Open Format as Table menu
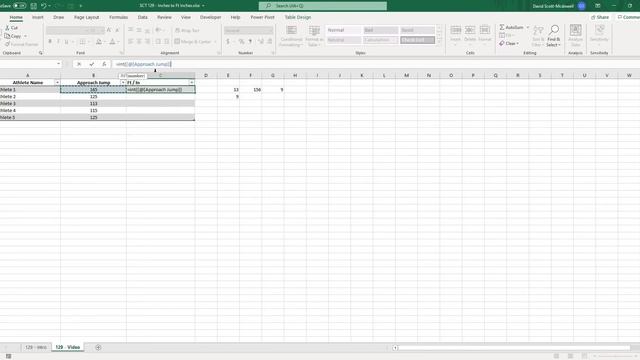 (314, 36)
